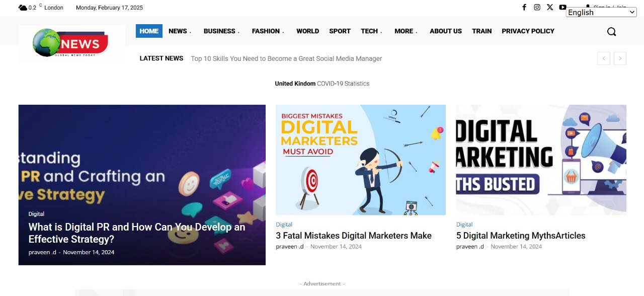644x296 pixels.
Task: Open the Privacy Policy page
Action: coord(528,31)
